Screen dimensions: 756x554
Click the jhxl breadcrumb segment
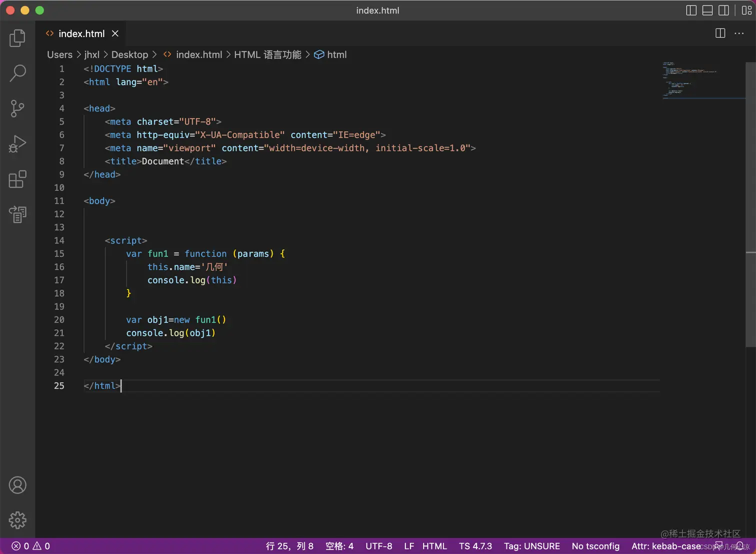point(91,54)
